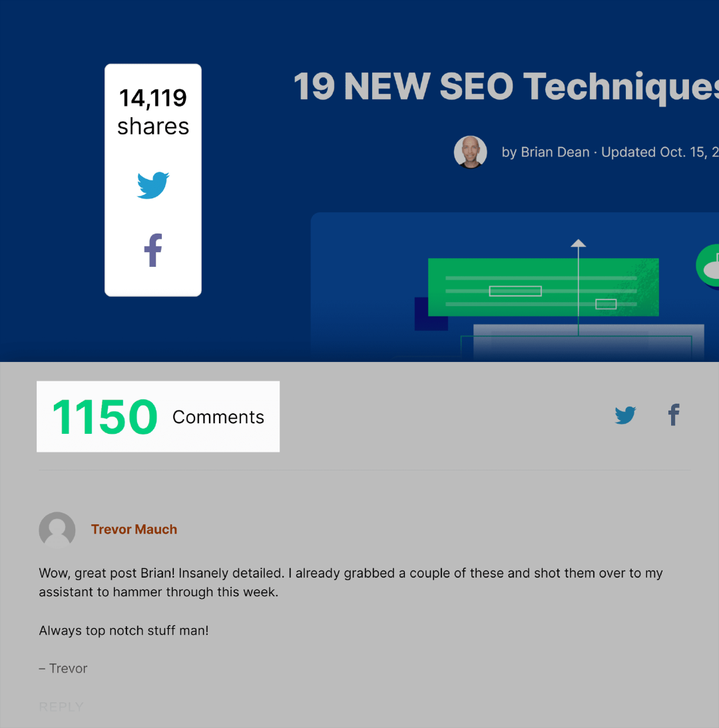The width and height of the screenshot is (719, 728).
Task: Open Trevor Mauch's commenter name link
Action: [134, 530]
